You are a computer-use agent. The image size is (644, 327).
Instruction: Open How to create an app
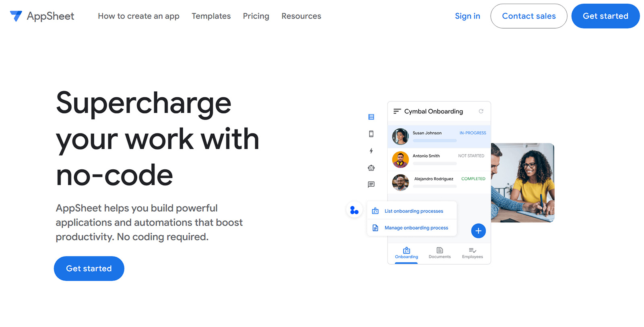(138, 16)
